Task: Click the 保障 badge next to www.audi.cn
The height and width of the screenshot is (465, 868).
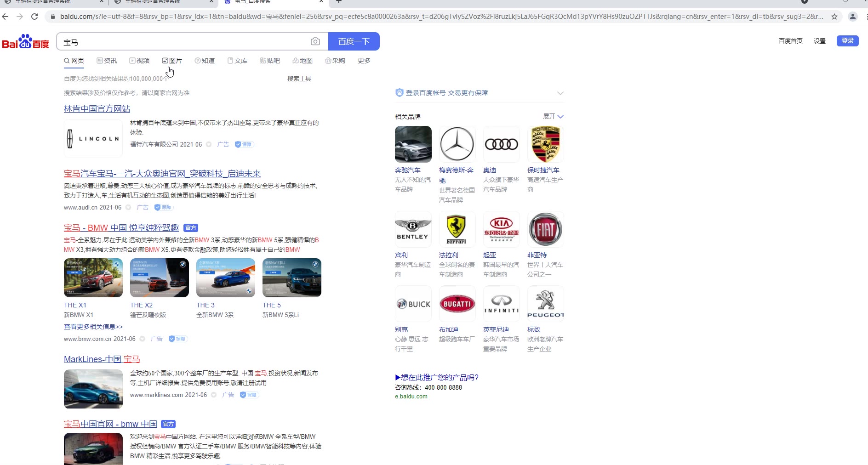Action: pyautogui.click(x=163, y=207)
